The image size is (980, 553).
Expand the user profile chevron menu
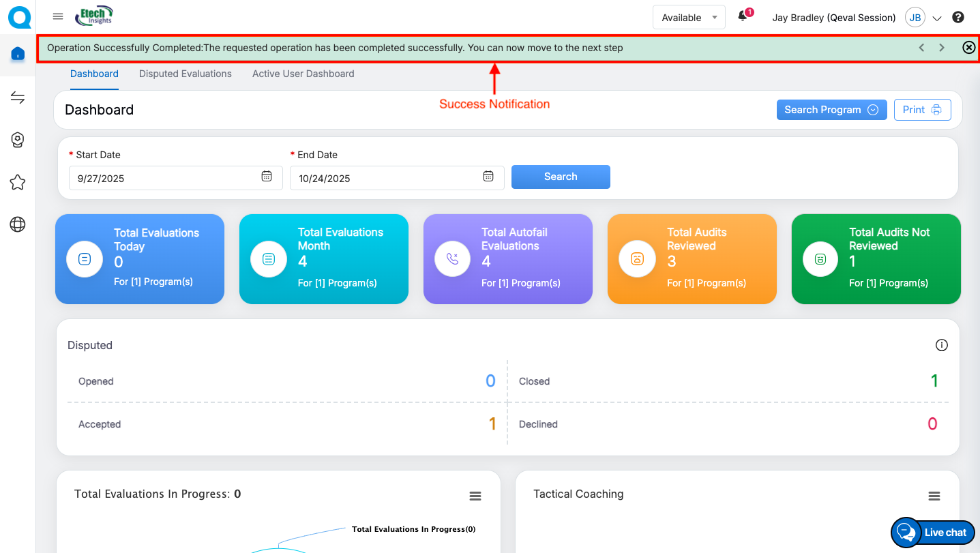point(936,18)
